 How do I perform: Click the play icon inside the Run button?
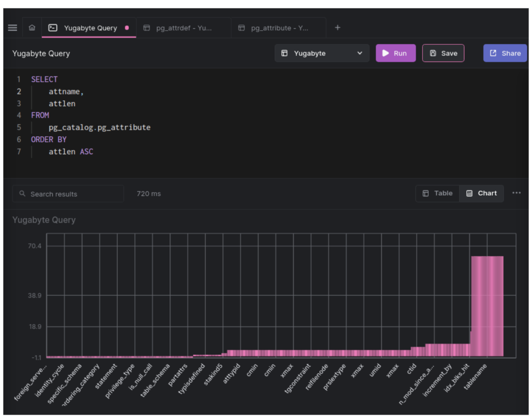coord(385,53)
